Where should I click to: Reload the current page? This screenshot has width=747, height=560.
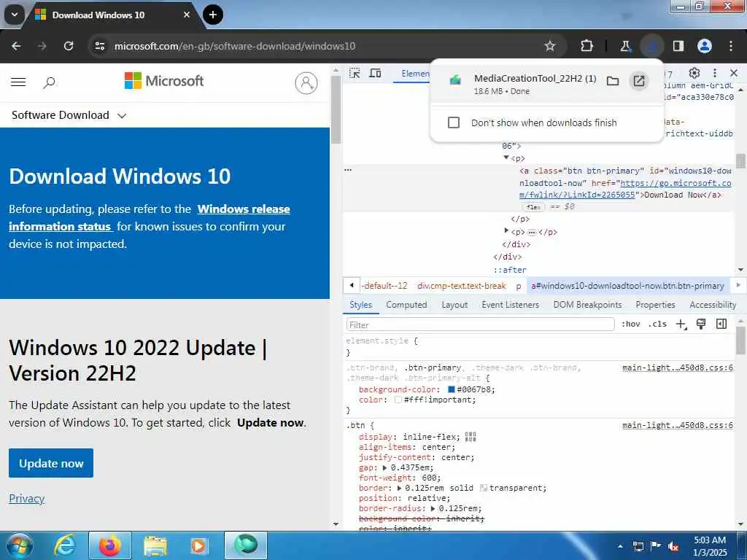click(69, 46)
